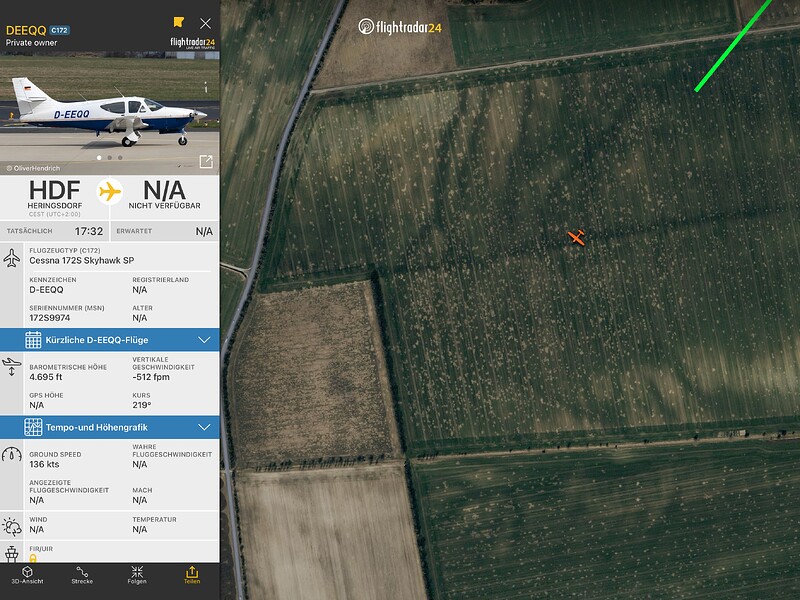Expand Tempo-und Höhengrafik section

click(110, 427)
